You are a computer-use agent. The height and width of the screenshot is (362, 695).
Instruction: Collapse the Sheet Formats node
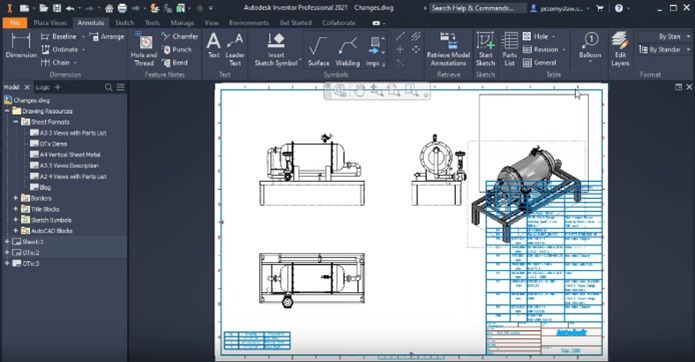click(16, 122)
